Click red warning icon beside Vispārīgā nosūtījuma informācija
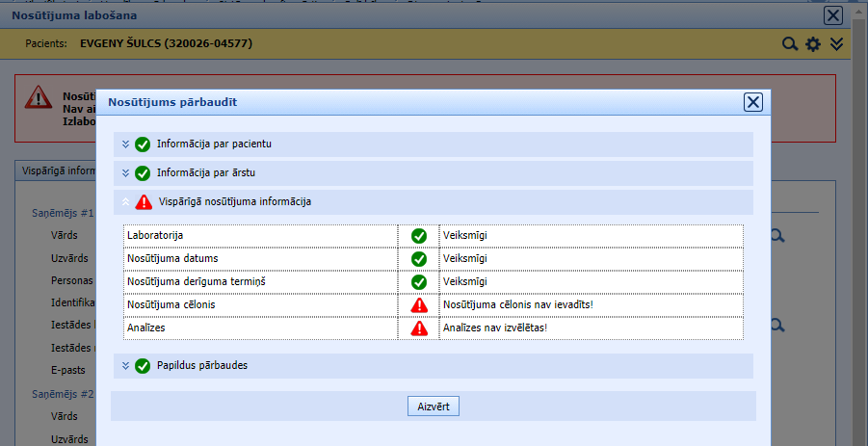Screen dimensions: 868x446 point(144,202)
